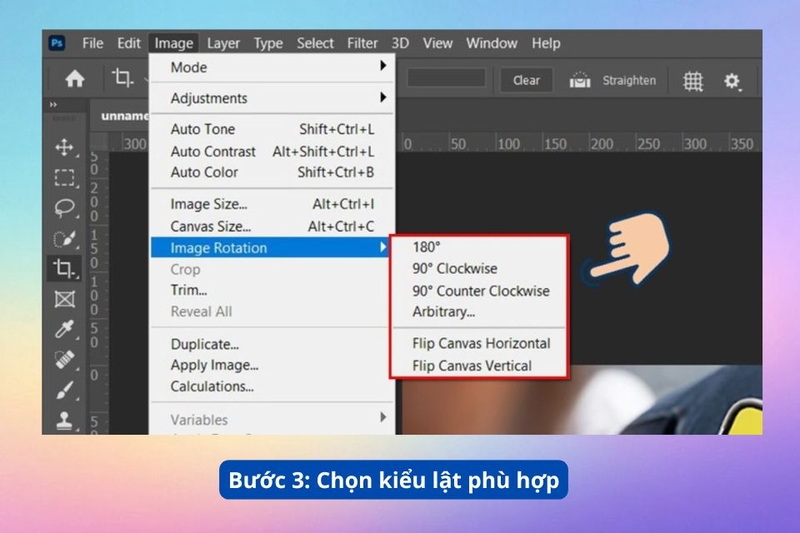Screen dimensions: 800x533
Task: Expand the Mode submenu arrow
Action: click(x=383, y=65)
